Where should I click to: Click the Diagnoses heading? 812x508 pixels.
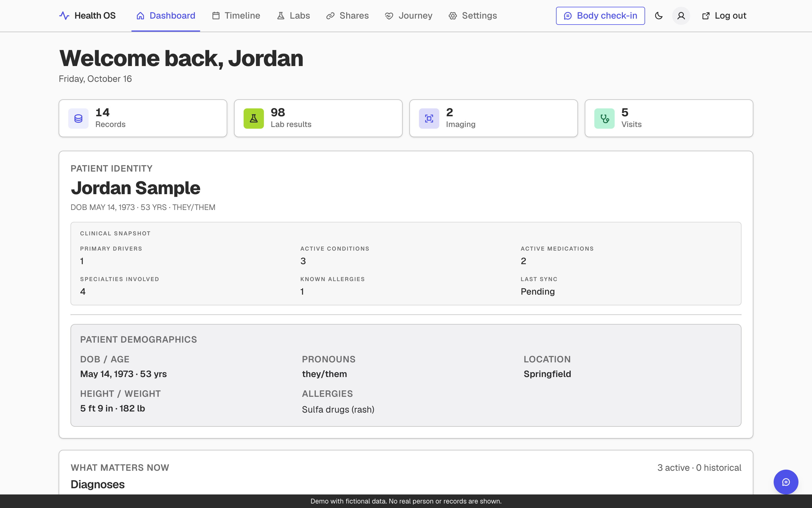[98, 485]
